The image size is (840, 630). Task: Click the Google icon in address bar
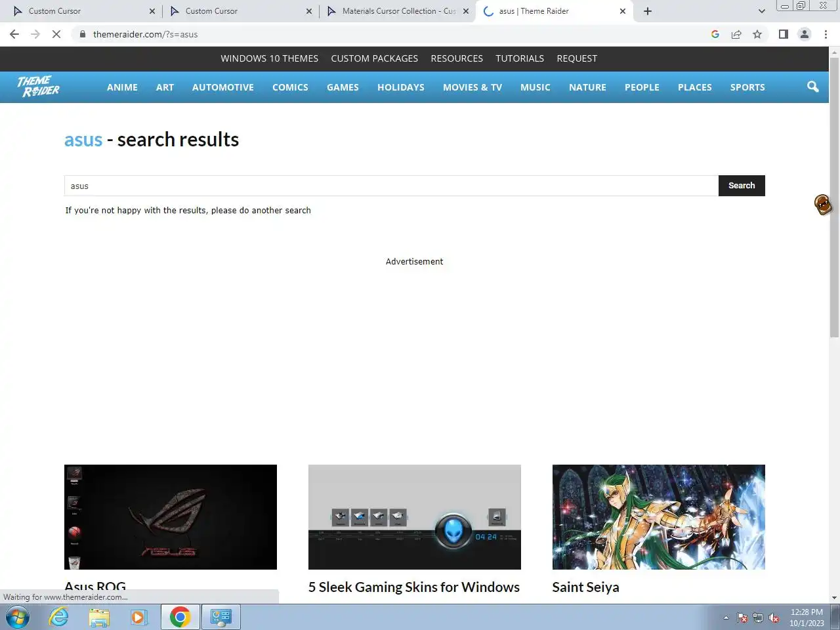[715, 34]
